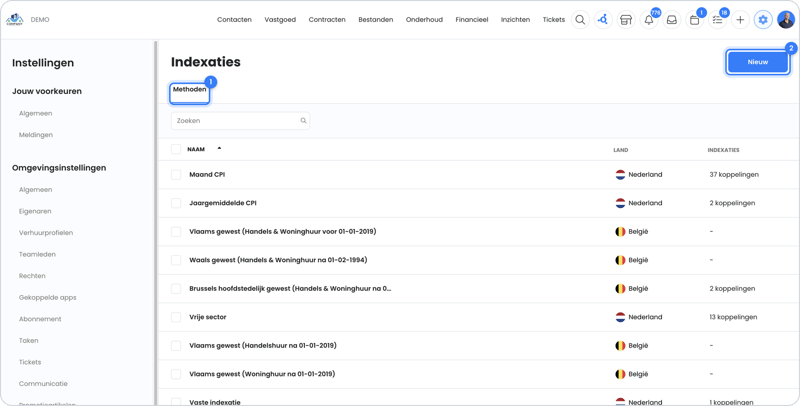Screen dimensions: 800x406
Task: Open the Tickets menu in top bar
Action: click(x=554, y=20)
